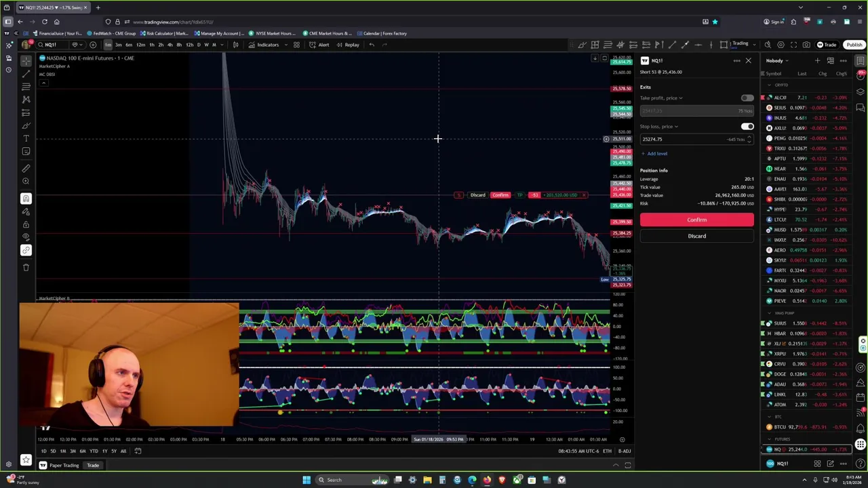Screen dimensions: 868x488
Task: Add symbol with plus compare icon
Action: pyautogui.click(x=93, y=45)
